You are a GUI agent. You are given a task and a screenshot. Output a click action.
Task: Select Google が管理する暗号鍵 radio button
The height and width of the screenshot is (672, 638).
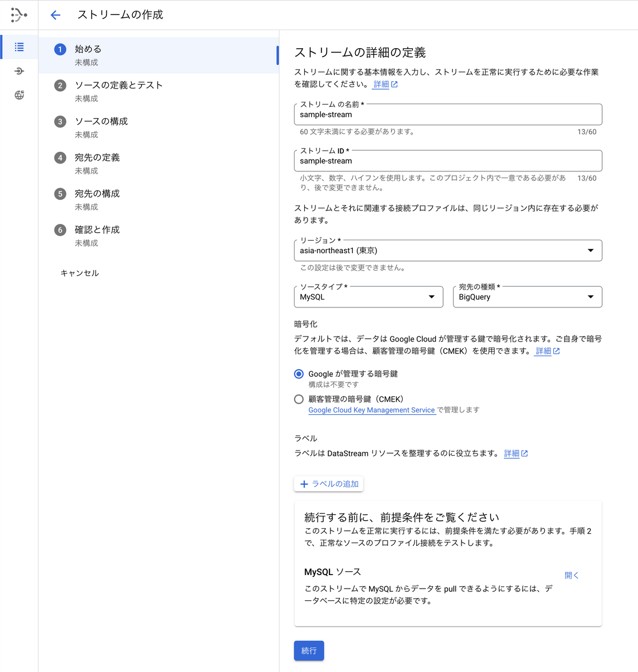pos(299,374)
